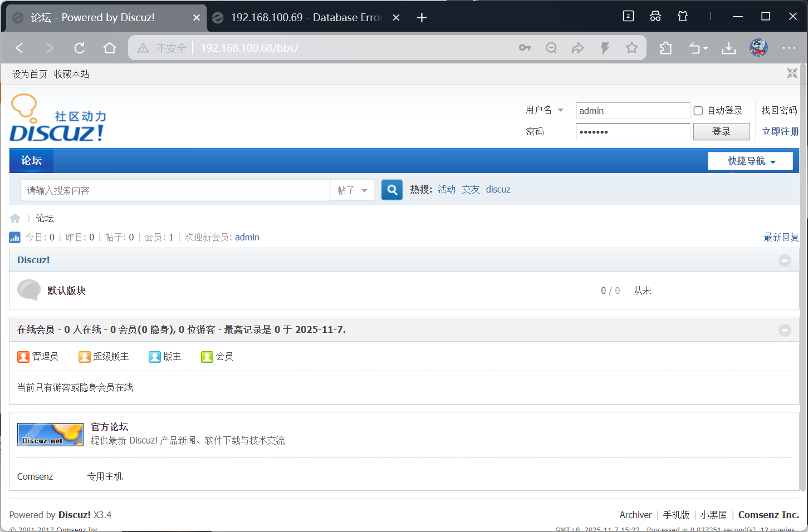The image size is (808, 532).
Task: Click the browser address bar URL
Action: click(249, 48)
